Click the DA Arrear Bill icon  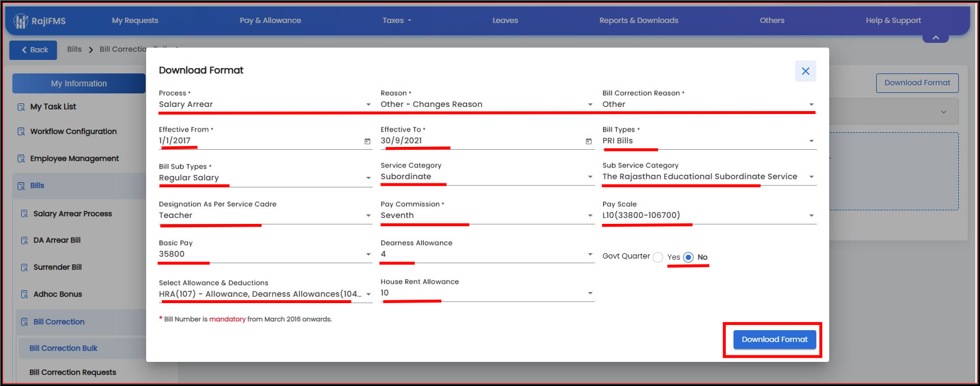(x=24, y=240)
